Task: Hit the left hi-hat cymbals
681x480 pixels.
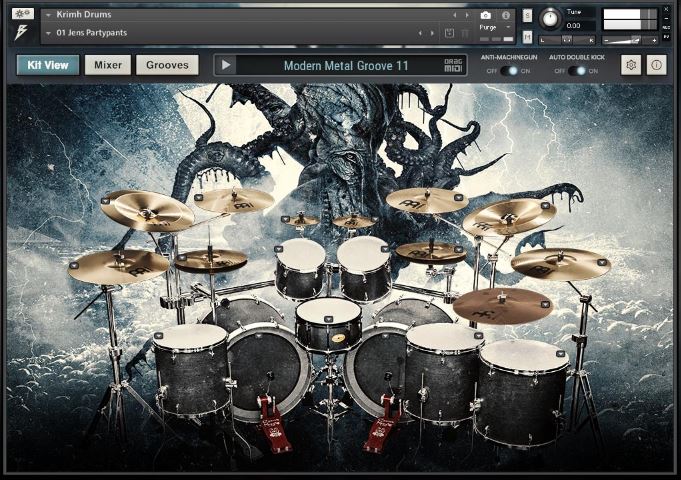Action: [211, 260]
